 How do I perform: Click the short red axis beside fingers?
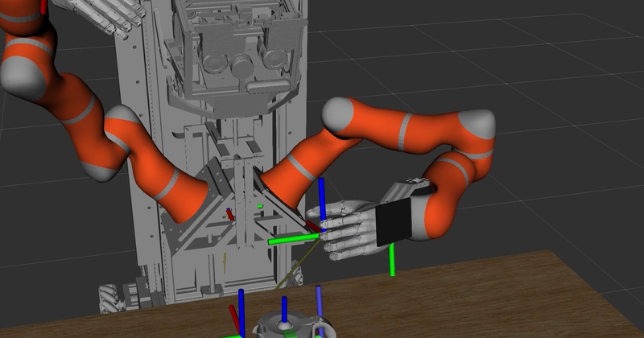tap(313, 226)
